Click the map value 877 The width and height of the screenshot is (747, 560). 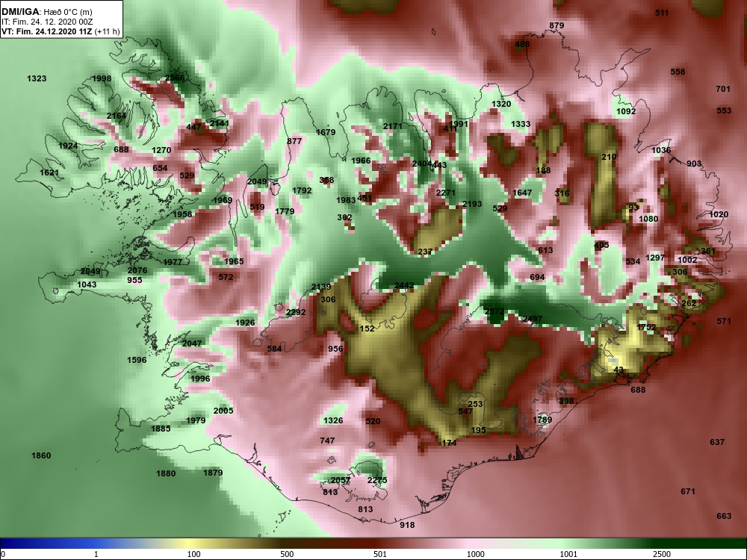[x=294, y=141]
